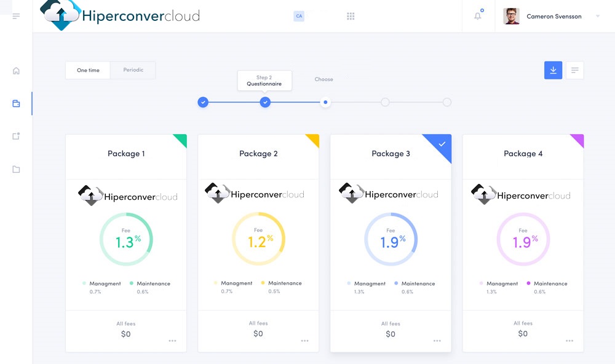The image size is (615, 364).
Task: Switch to the Periodic tab
Action: click(133, 70)
